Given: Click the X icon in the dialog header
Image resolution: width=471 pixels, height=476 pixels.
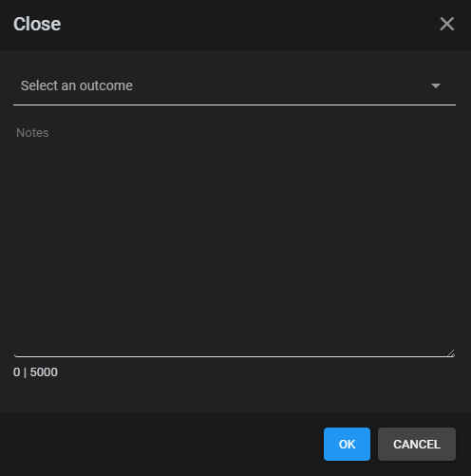Looking at the screenshot, I should (446, 24).
